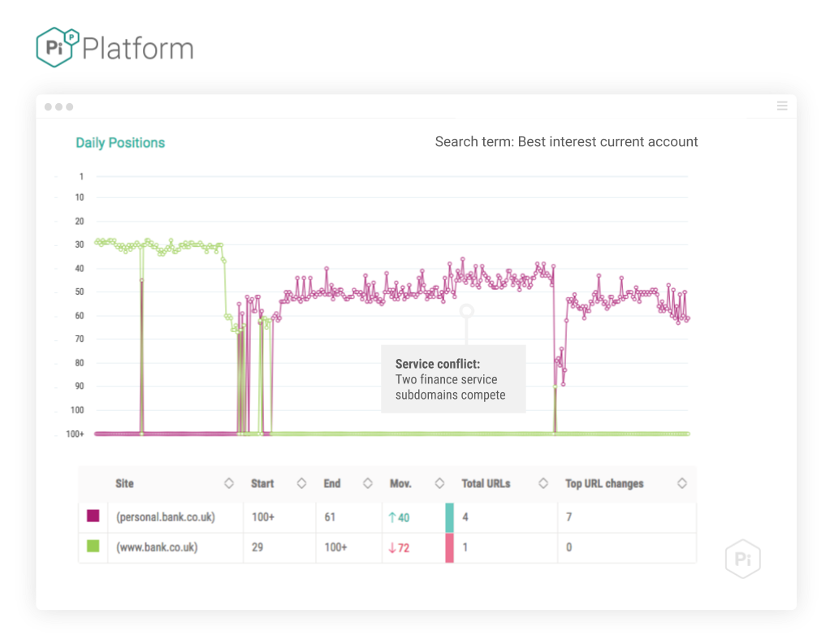This screenshot has width=830, height=644.
Task: Sort table by Site column diamond icon
Action: [229, 483]
